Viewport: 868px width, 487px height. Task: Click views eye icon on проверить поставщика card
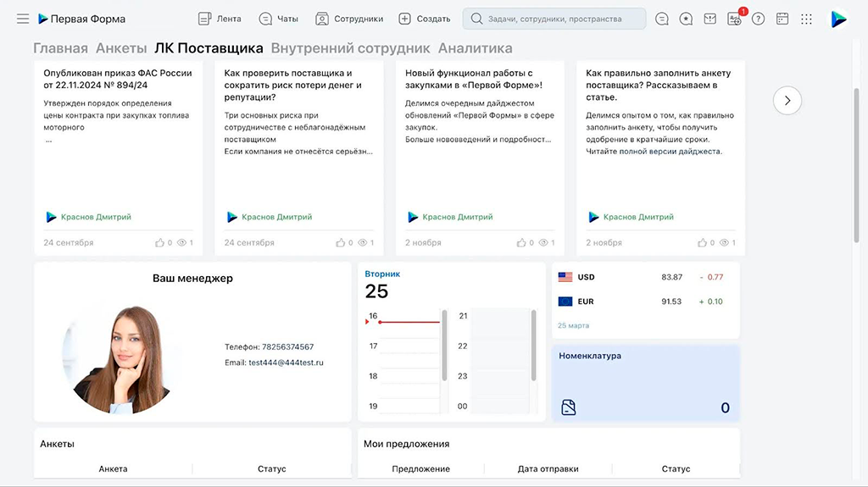click(363, 242)
